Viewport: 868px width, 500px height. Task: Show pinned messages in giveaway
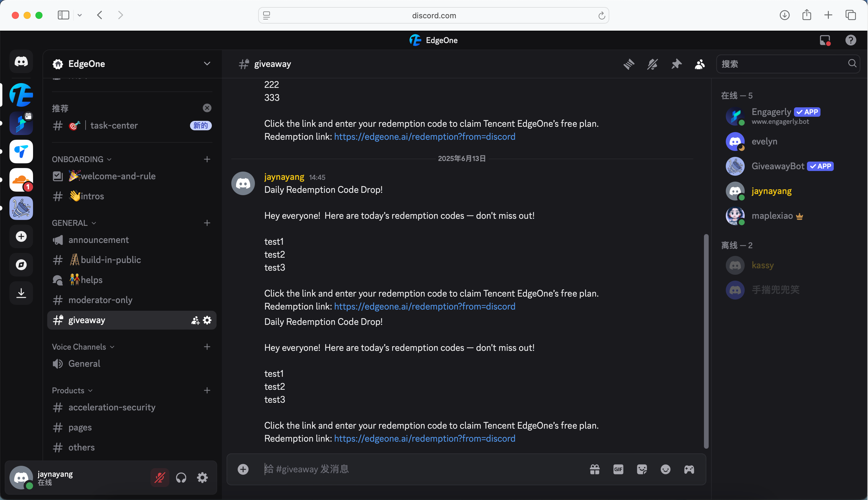676,64
